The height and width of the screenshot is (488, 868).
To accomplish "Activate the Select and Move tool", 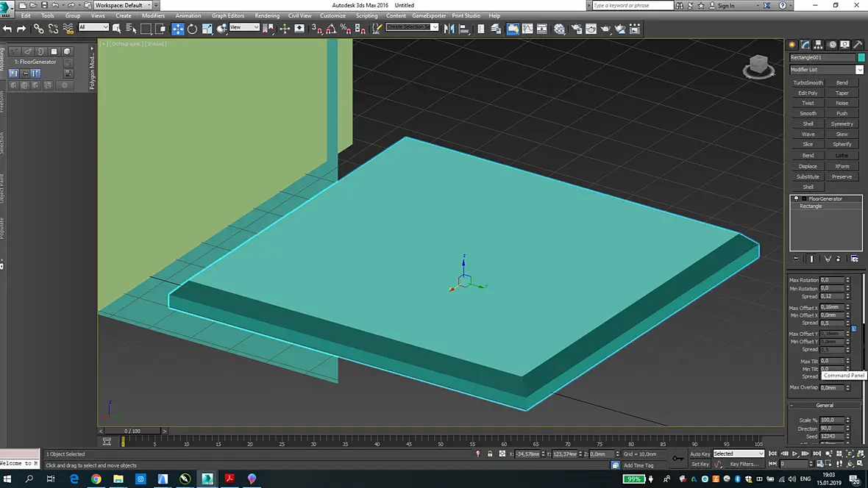I will [178, 29].
